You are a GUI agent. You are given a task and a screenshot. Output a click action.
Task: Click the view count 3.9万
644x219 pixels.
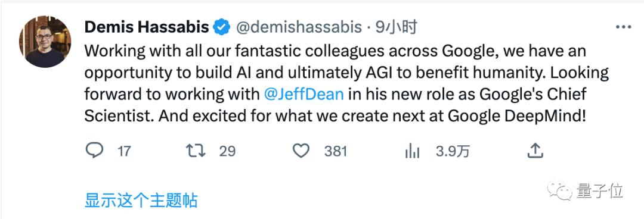coord(453,151)
